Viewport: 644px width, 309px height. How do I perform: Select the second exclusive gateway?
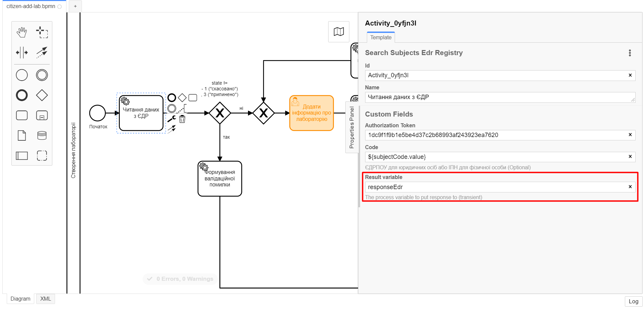tap(263, 113)
